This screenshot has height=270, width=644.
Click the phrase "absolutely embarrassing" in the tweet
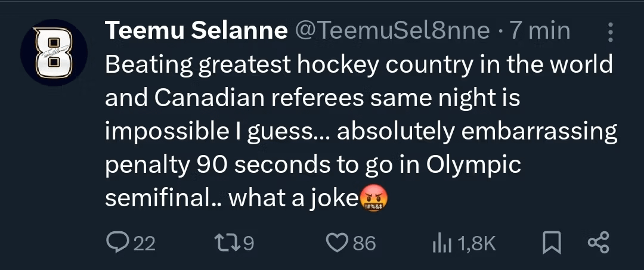click(x=477, y=131)
